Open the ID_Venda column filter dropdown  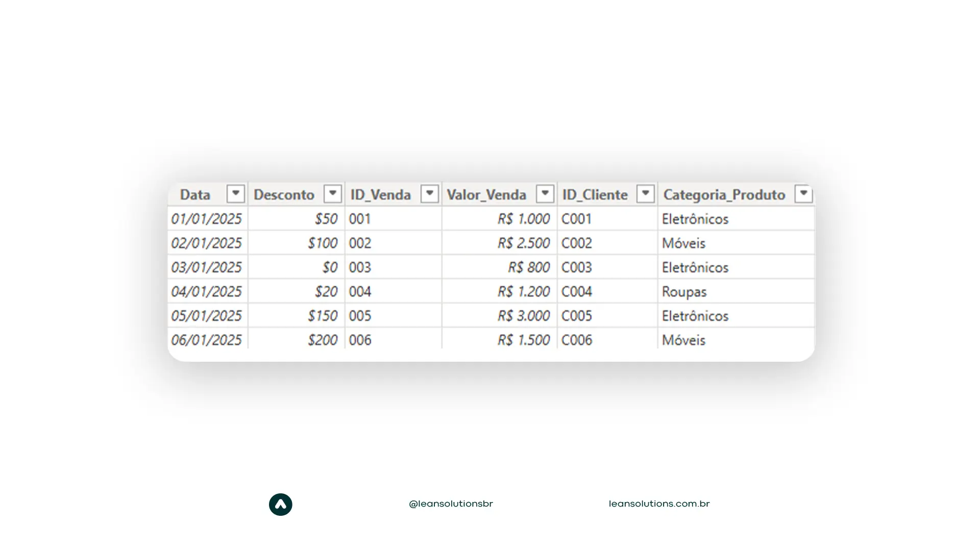(x=429, y=194)
